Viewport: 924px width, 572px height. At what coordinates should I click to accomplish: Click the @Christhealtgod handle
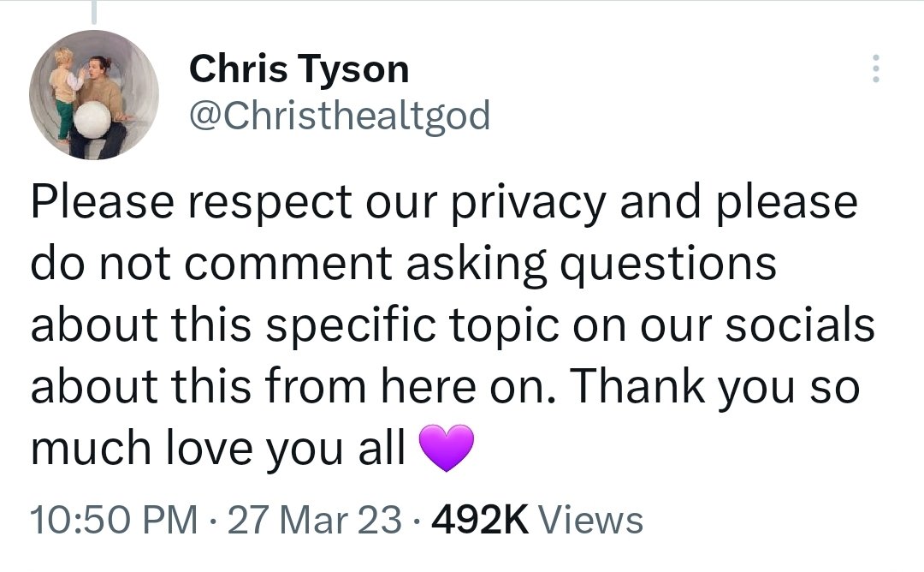pos(340,114)
